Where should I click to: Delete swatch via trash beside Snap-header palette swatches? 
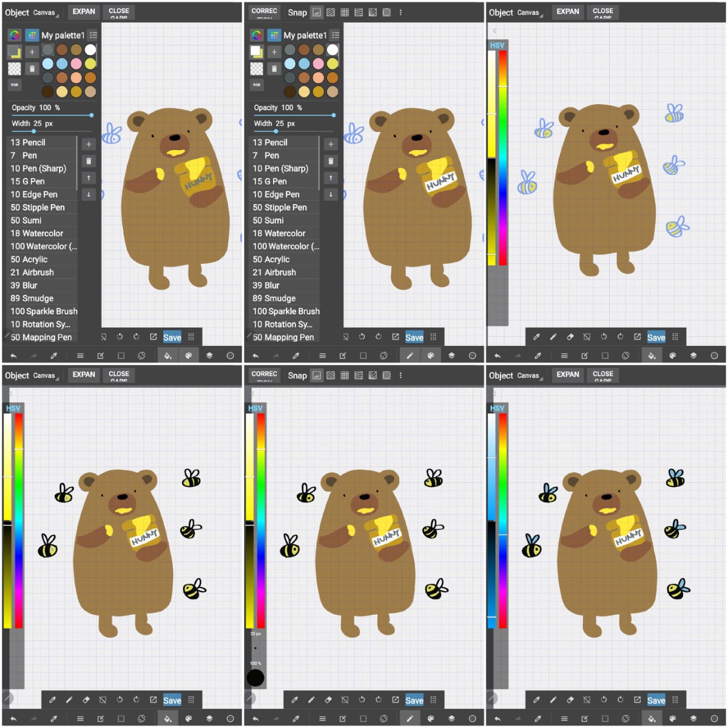click(274, 69)
